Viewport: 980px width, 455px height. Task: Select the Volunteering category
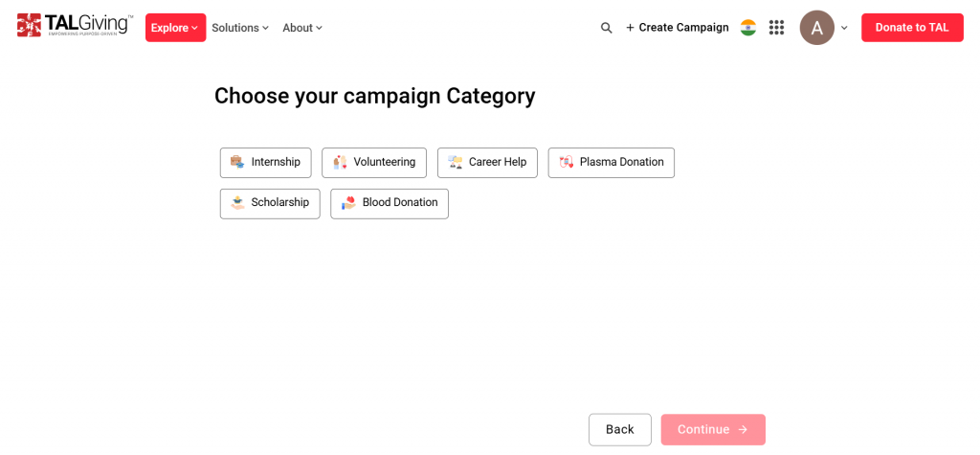374,163
